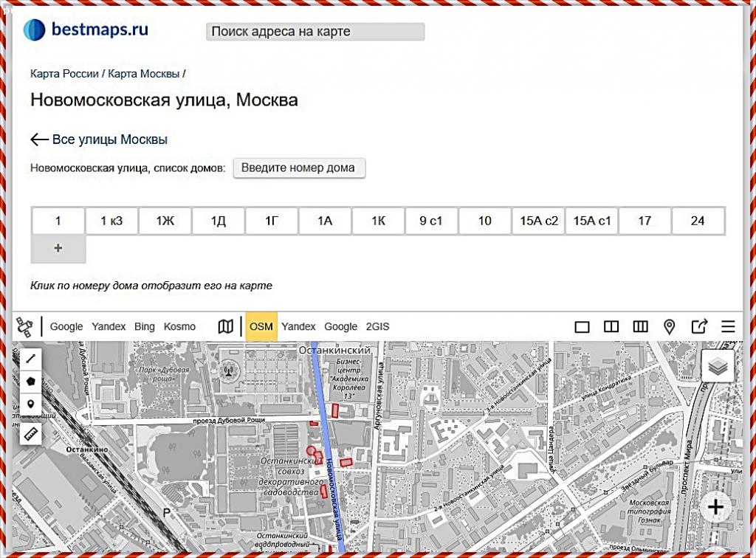Zoom in with the round plus button
This screenshot has width=756, height=558.
715,507
